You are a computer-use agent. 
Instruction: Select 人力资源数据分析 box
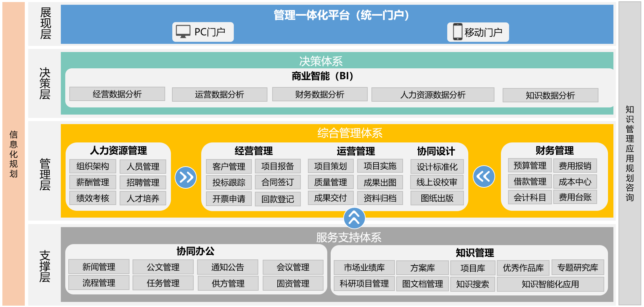pyautogui.click(x=433, y=95)
